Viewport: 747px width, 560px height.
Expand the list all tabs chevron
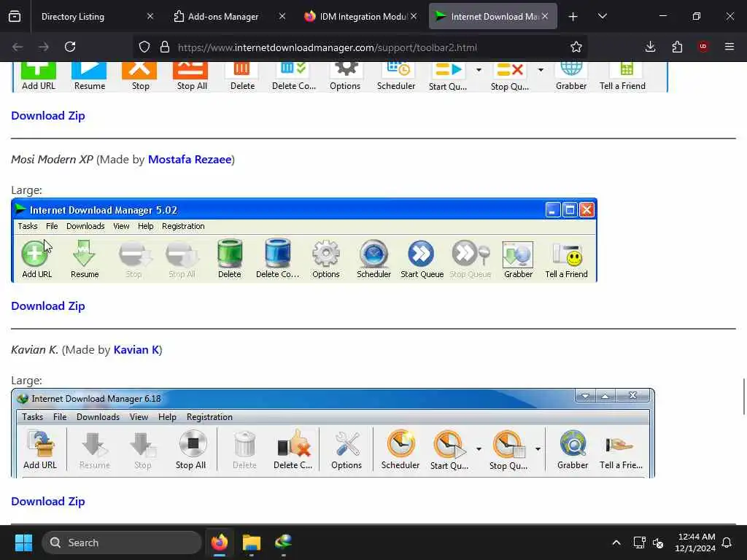coord(602,16)
